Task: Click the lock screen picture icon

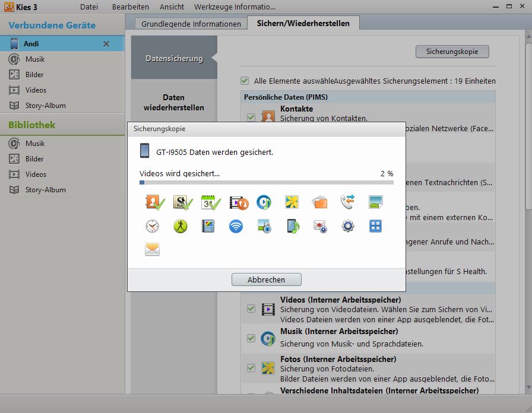Action: tap(264, 226)
